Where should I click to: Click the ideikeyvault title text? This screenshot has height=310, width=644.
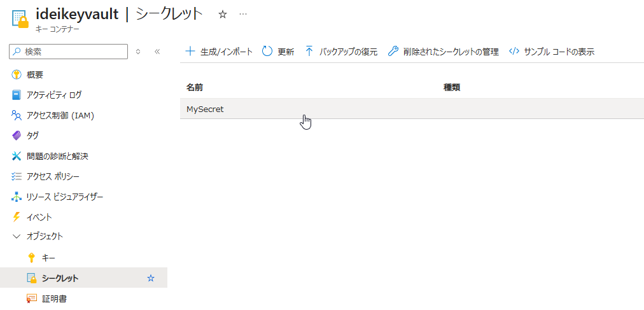pos(77,15)
